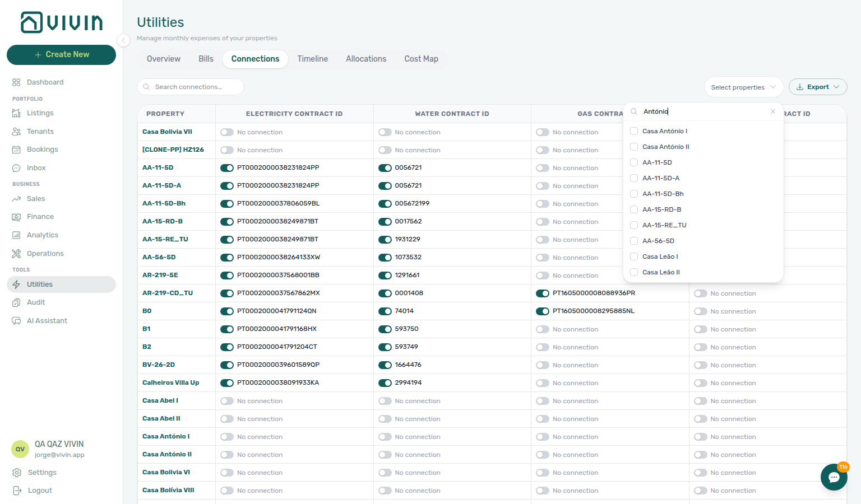Toggle internet connection for B2 row
The height and width of the screenshot is (504, 861).
coord(701,347)
